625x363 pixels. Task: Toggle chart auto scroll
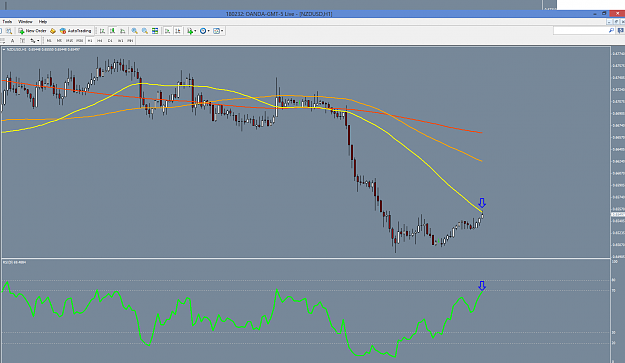[167, 31]
